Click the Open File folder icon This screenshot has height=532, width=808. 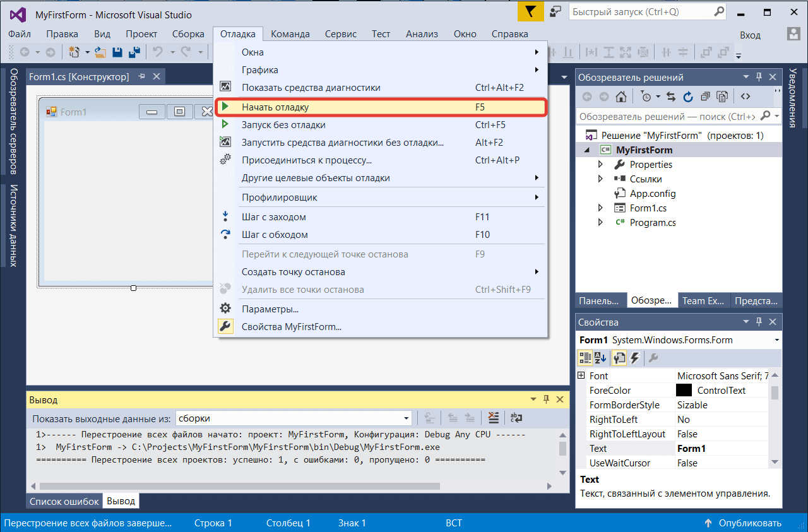coord(100,52)
